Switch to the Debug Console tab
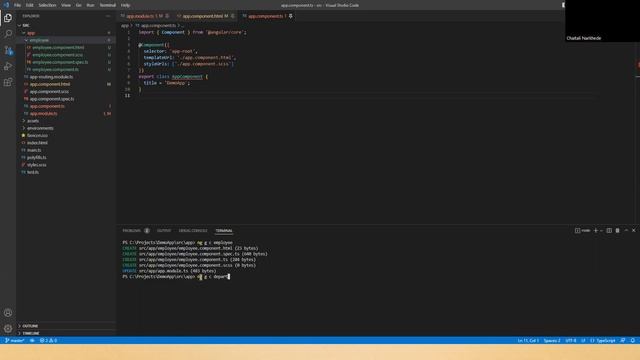This screenshot has width=640, height=360. (x=193, y=231)
